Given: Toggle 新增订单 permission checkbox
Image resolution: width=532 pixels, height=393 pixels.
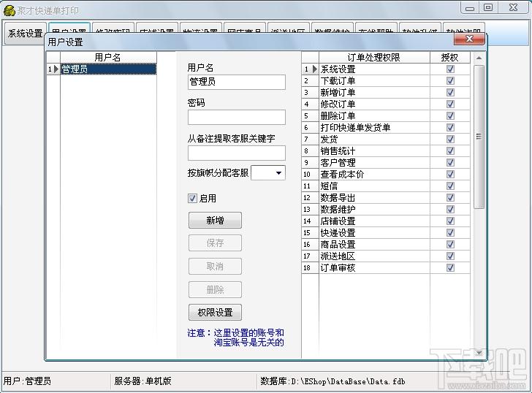Looking at the screenshot, I should 450,93.
